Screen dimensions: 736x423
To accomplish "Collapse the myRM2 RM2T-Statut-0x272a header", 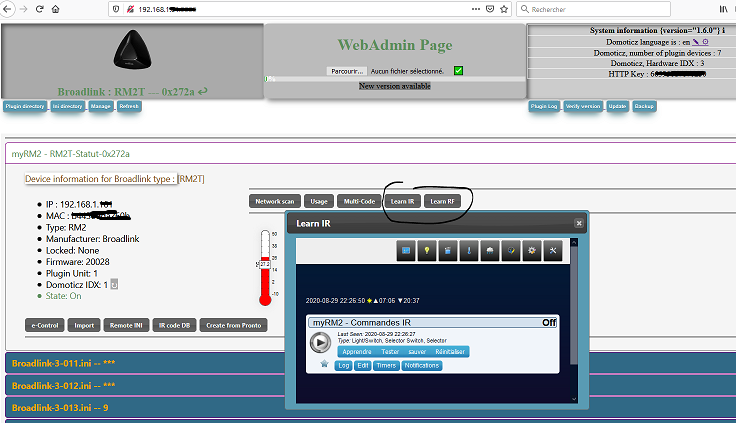I will point(370,154).
